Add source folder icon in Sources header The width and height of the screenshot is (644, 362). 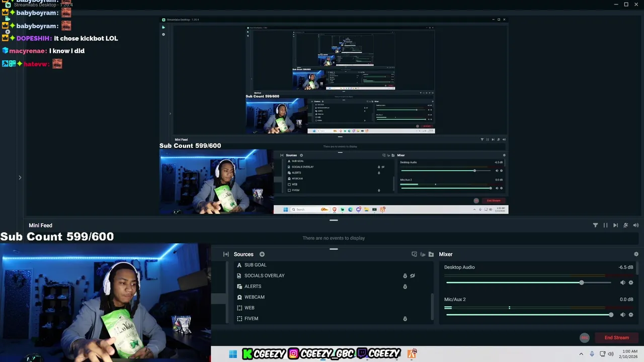[431, 254]
